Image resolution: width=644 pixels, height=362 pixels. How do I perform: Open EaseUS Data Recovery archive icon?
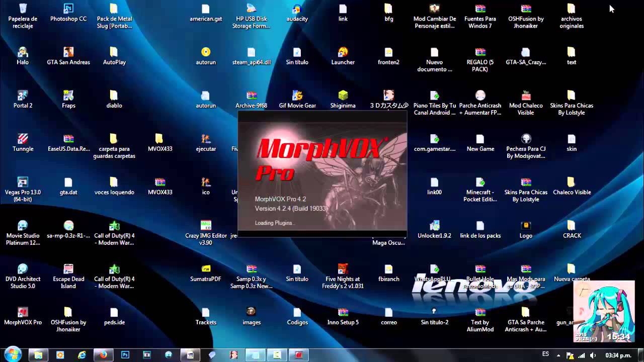click(68, 143)
